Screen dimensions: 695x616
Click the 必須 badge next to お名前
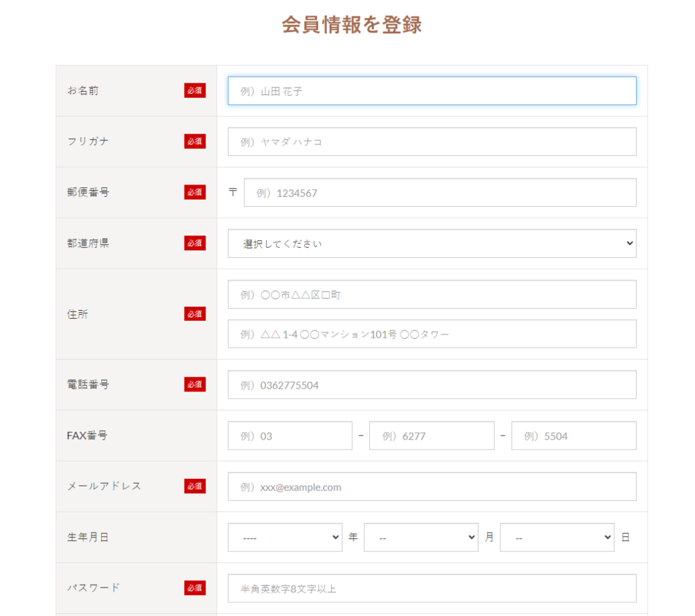coord(195,91)
